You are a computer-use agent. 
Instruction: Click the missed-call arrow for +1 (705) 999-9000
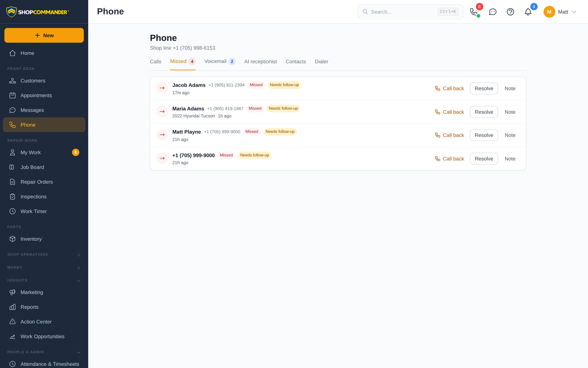[x=162, y=158]
